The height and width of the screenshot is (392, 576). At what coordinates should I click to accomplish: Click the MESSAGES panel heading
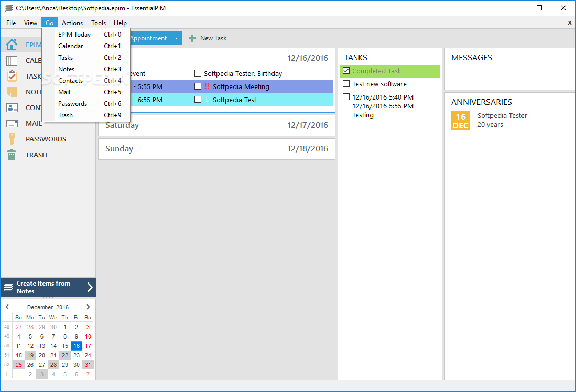(x=471, y=58)
